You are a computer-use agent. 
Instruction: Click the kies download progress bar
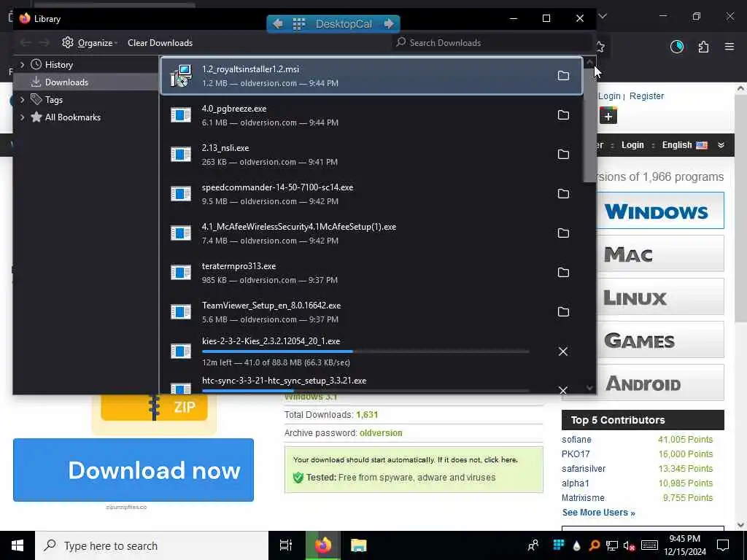click(365, 351)
